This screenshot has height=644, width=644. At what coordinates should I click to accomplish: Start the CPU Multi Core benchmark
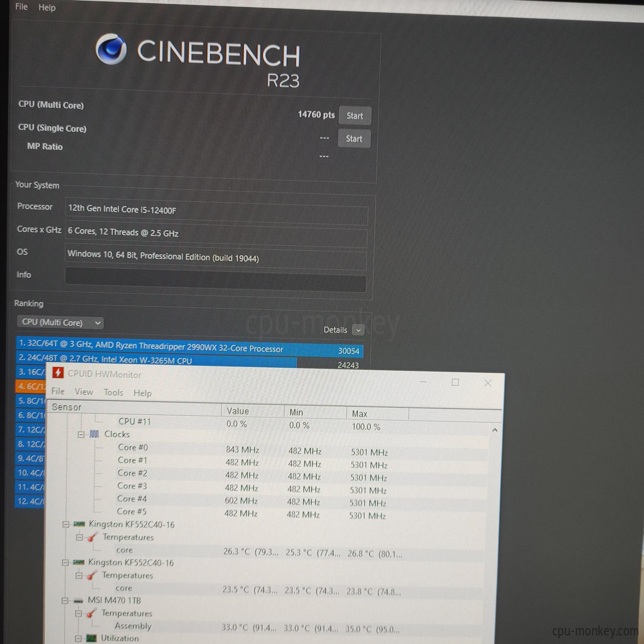click(355, 116)
